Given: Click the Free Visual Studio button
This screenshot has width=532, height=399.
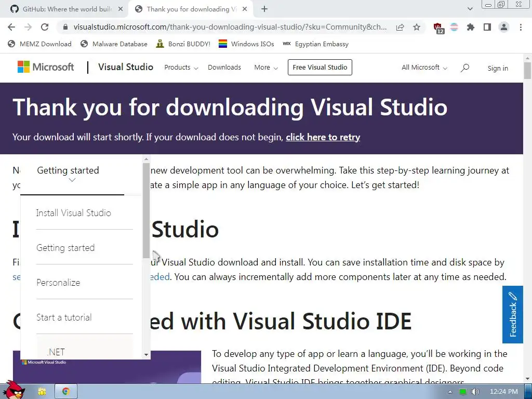Looking at the screenshot, I should pyautogui.click(x=320, y=67).
